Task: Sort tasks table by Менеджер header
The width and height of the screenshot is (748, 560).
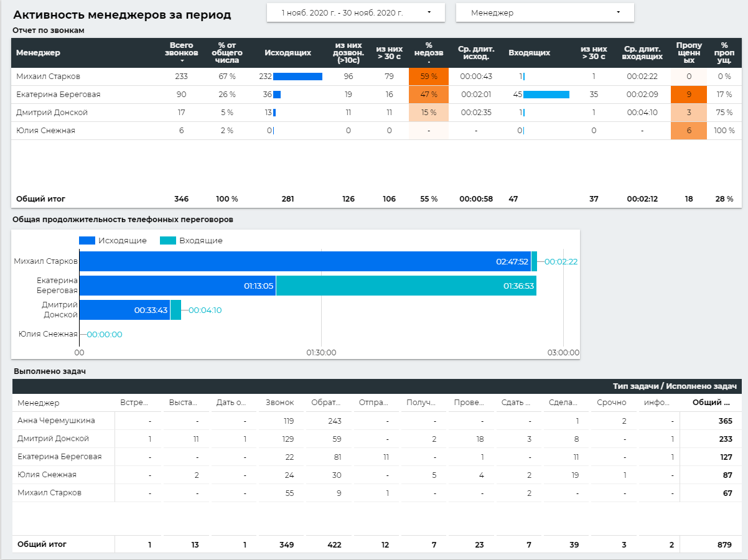Action: click(39, 403)
